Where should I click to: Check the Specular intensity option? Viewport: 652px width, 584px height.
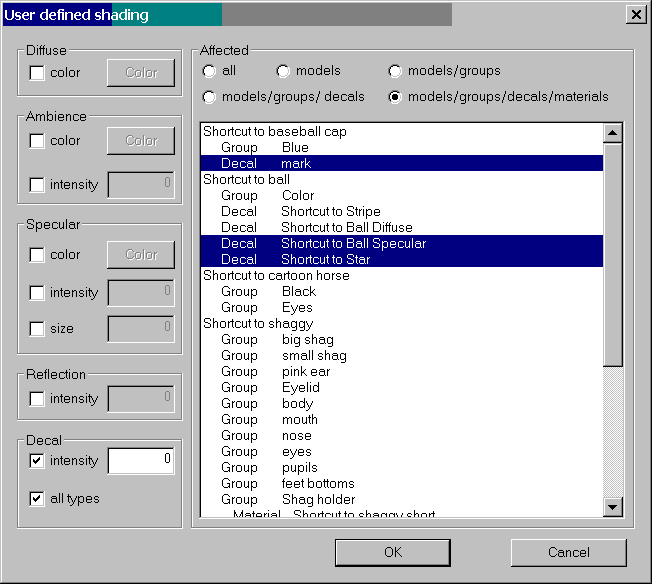[37, 292]
